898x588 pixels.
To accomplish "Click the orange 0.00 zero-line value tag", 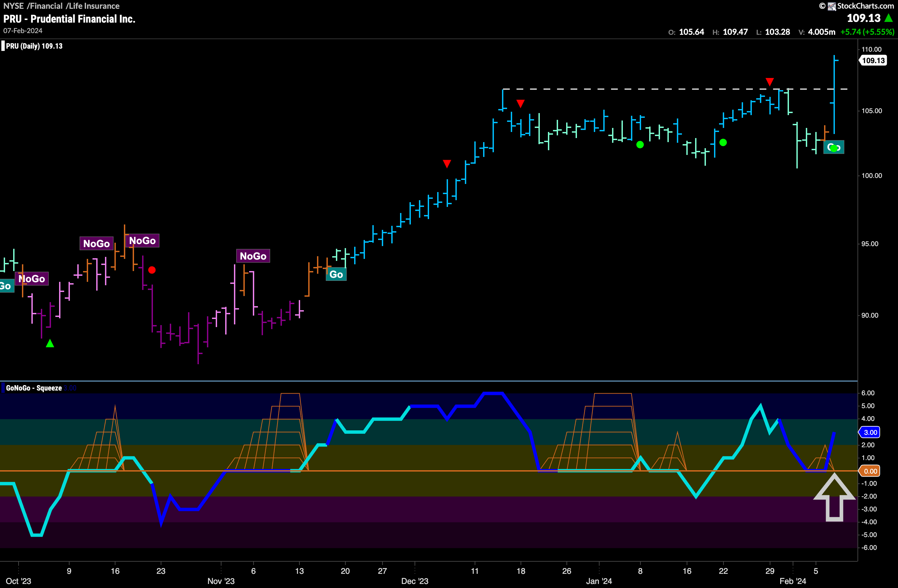I will click(870, 471).
